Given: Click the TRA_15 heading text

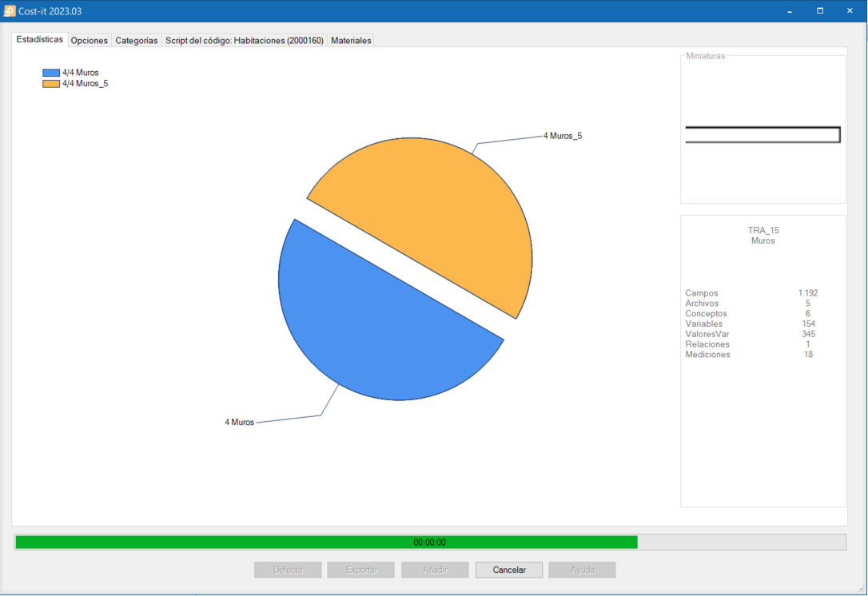Looking at the screenshot, I should 763,230.
